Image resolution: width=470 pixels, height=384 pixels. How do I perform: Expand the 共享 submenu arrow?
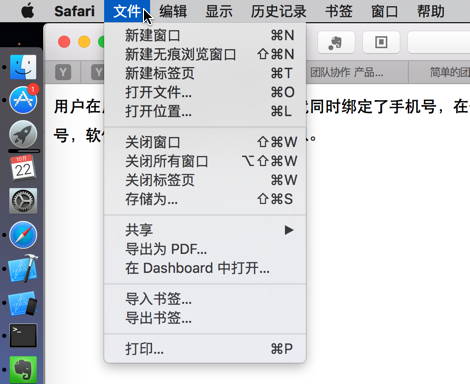[x=289, y=230]
